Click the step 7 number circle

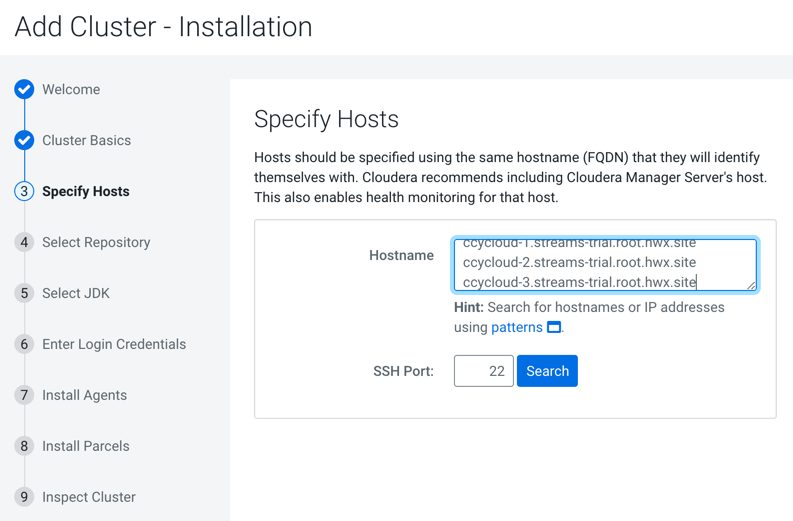tap(24, 395)
